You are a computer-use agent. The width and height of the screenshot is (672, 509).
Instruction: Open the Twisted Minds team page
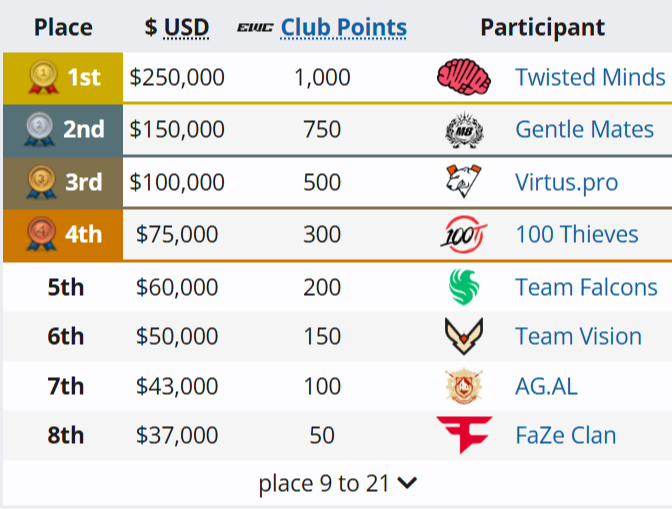click(x=590, y=77)
